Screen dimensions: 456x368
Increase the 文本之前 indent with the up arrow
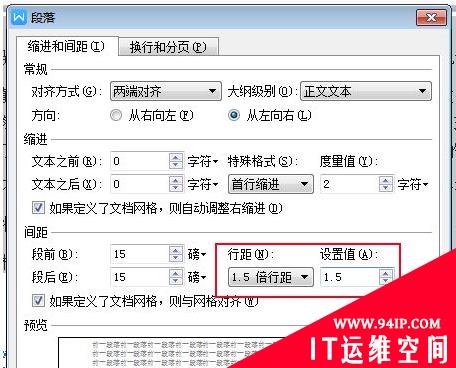coord(176,157)
